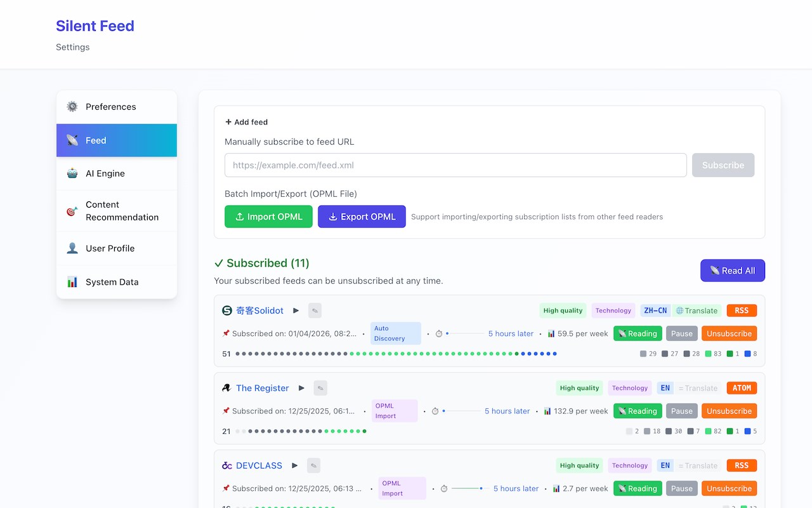The height and width of the screenshot is (508, 812).
Task: Click the timer icon in 奇客Solidot row
Action: [x=438, y=333]
